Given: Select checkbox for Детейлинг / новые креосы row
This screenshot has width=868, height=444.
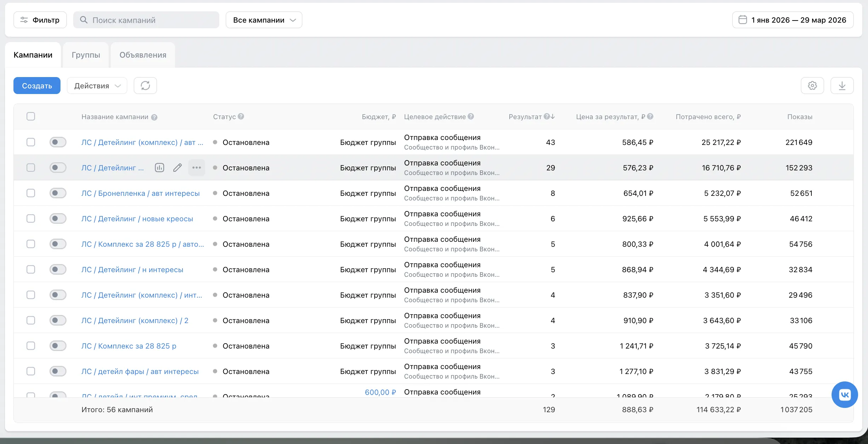Looking at the screenshot, I should (31, 218).
